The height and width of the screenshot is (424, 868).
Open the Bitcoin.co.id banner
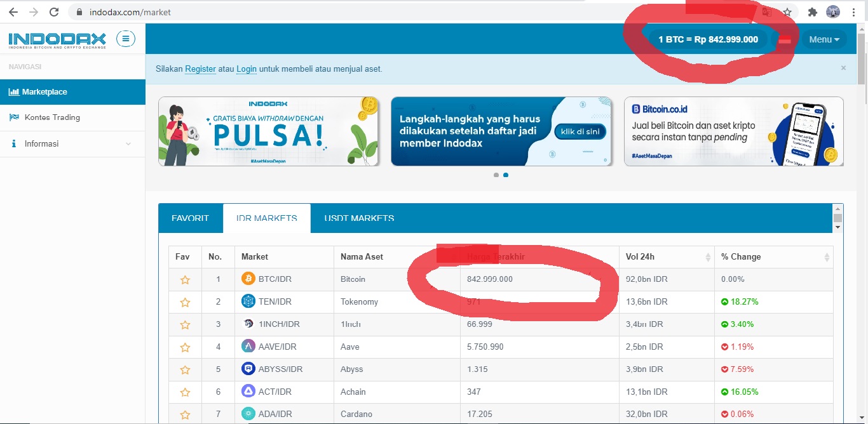(734, 131)
